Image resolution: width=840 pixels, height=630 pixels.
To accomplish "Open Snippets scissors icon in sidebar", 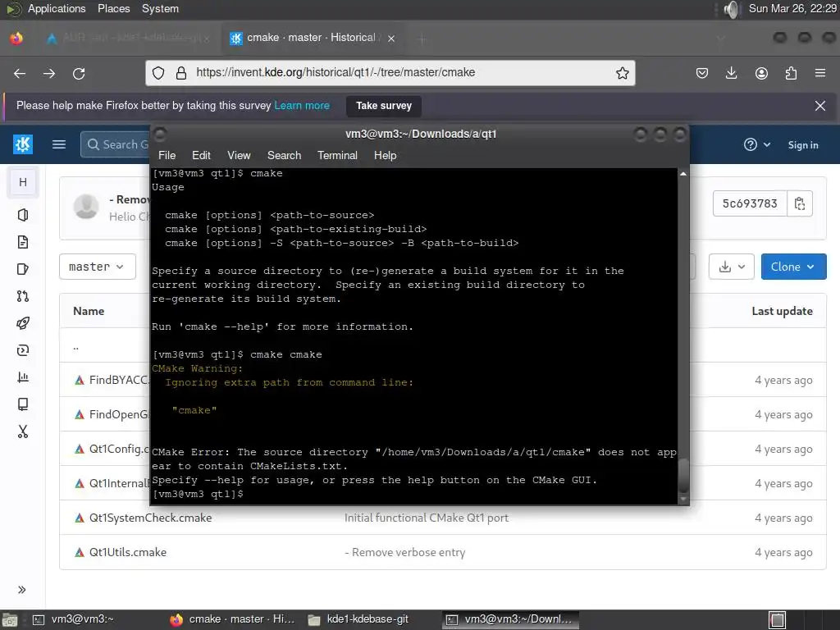I will (x=22, y=431).
